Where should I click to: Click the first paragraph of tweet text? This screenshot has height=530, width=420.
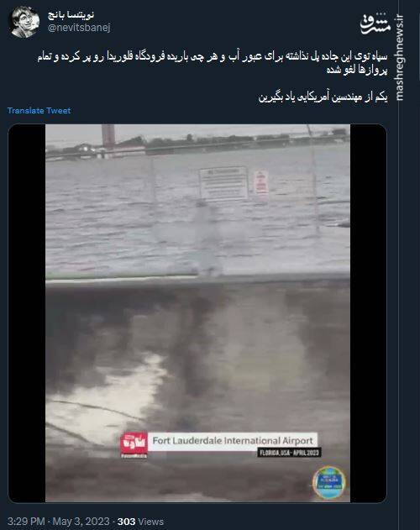tap(213, 63)
